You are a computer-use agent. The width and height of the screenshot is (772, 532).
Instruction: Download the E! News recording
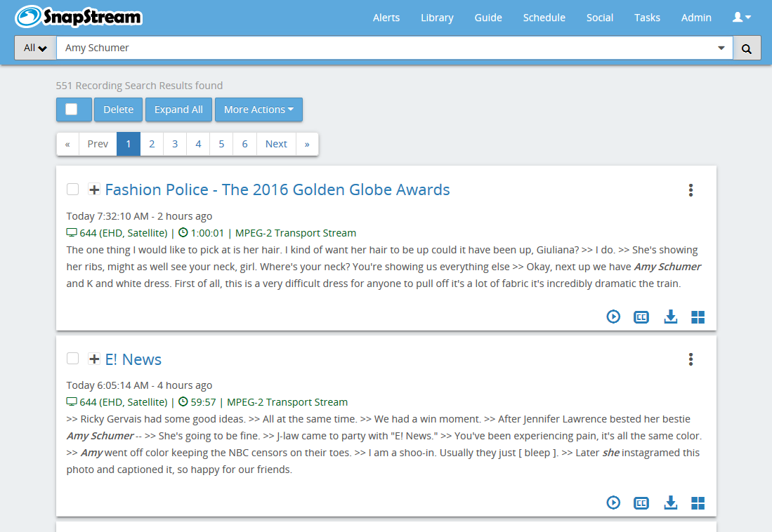point(670,503)
